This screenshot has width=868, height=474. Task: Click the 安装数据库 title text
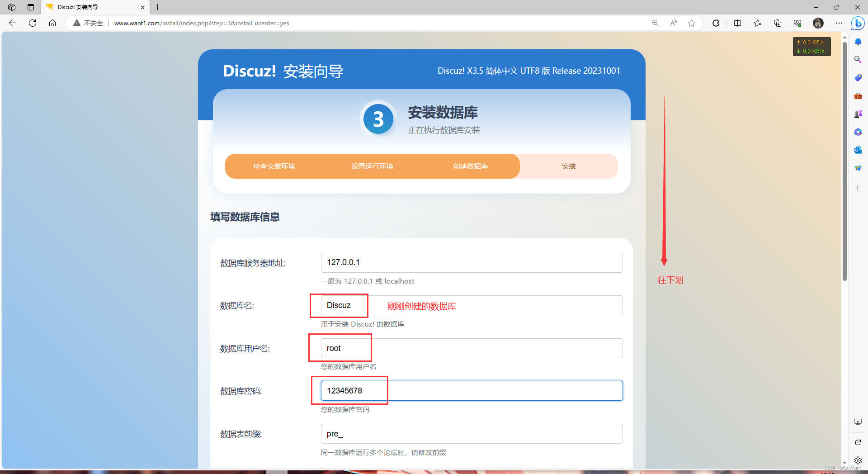(443, 112)
